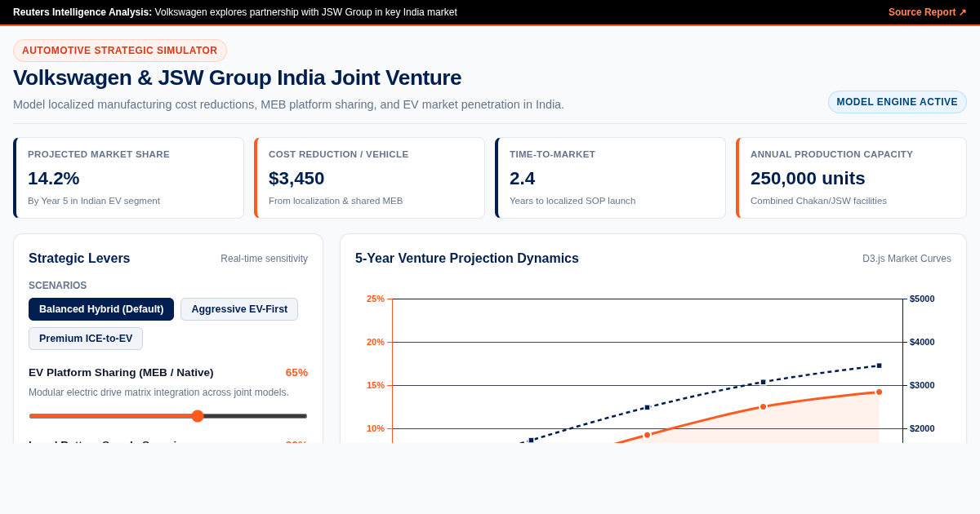Click the 2.4 years value
This screenshot has width=980, height=514.
coord(523,178)
